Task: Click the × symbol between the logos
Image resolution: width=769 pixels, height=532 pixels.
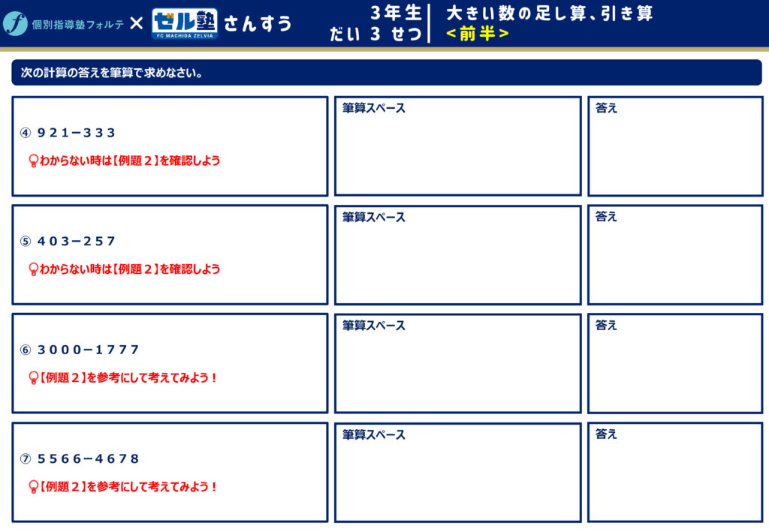Action: coord(136,23)
